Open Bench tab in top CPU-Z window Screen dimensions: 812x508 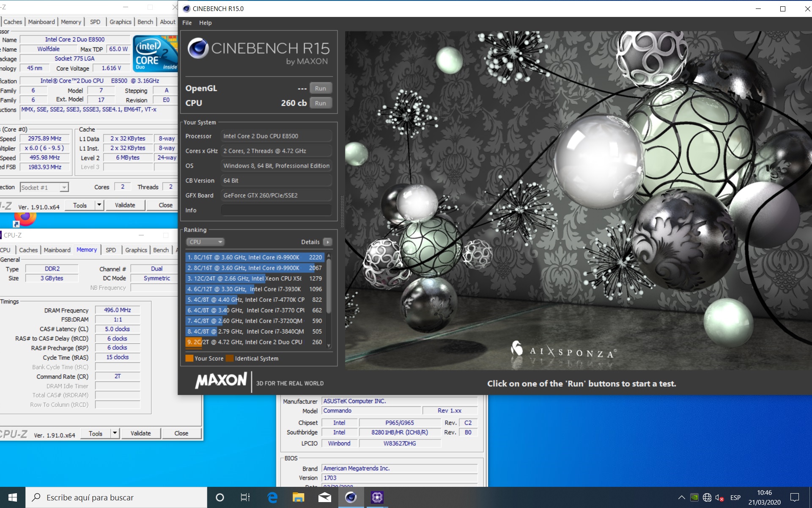click(x=145, y=22)
